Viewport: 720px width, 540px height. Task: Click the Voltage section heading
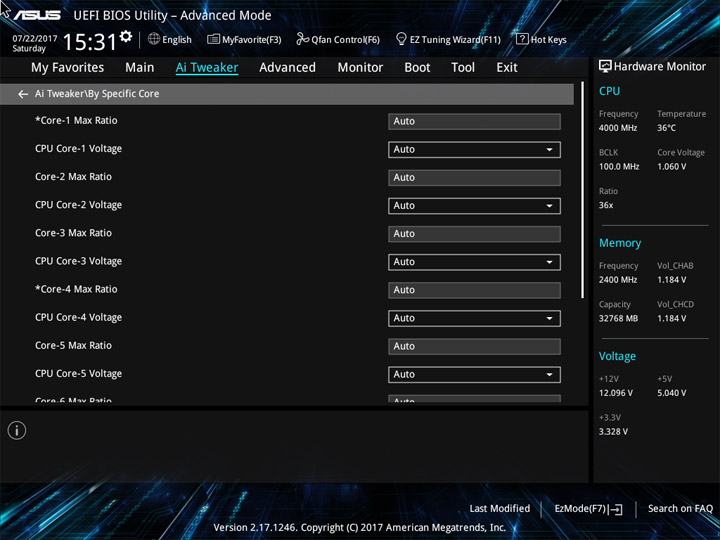(617, 356)
